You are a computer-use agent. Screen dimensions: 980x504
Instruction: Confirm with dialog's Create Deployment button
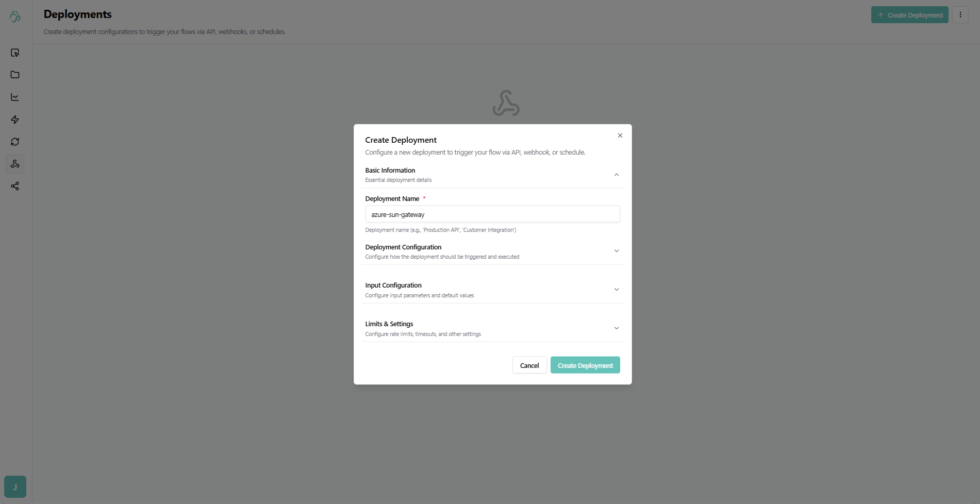click(x=585, y=365)
